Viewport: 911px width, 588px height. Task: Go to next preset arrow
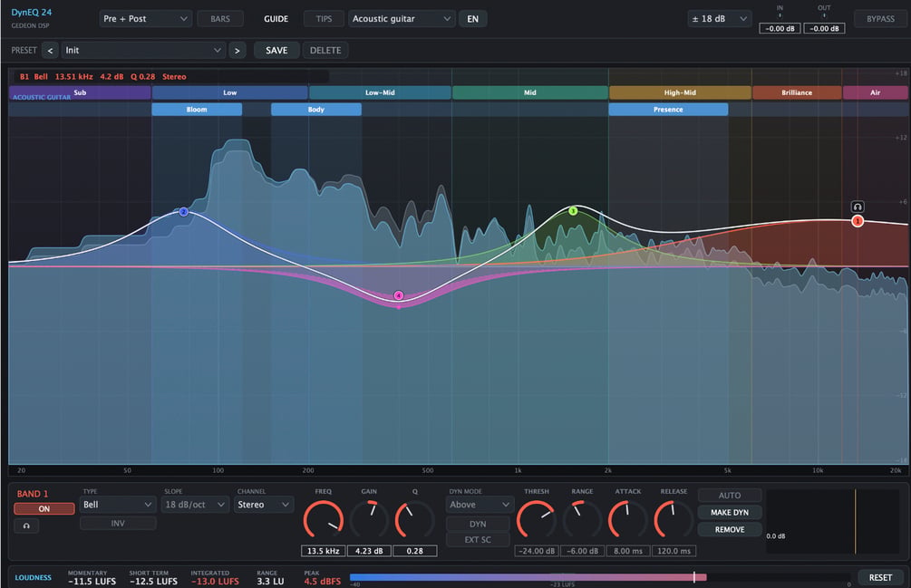(237, 51)
